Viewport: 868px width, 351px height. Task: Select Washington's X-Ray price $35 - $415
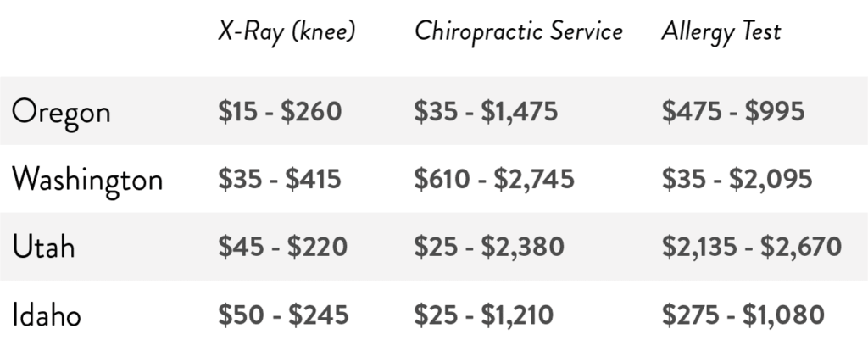(280, 179)
